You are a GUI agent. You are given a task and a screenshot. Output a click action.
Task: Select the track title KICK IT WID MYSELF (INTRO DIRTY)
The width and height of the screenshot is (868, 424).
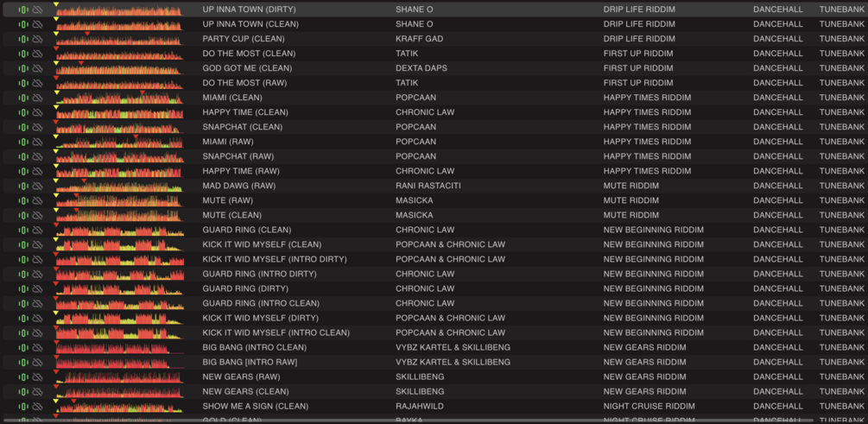click(275, 259)
